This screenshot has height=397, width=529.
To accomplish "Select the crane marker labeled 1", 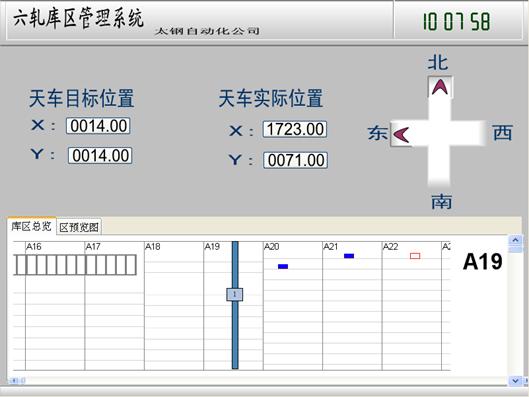I will coord(234,294).
